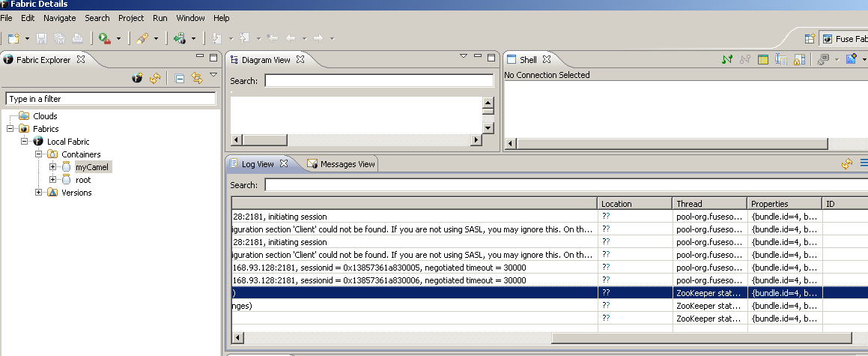Viewport: 868px width, 356px height.
Task: Collapse the Fabrics tree node
Action: (10, 128)
